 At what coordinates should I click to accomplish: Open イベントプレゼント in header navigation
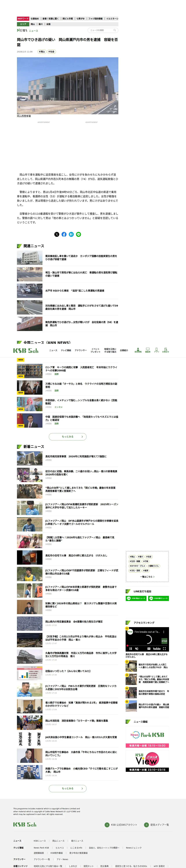click(x=95, y=350)
